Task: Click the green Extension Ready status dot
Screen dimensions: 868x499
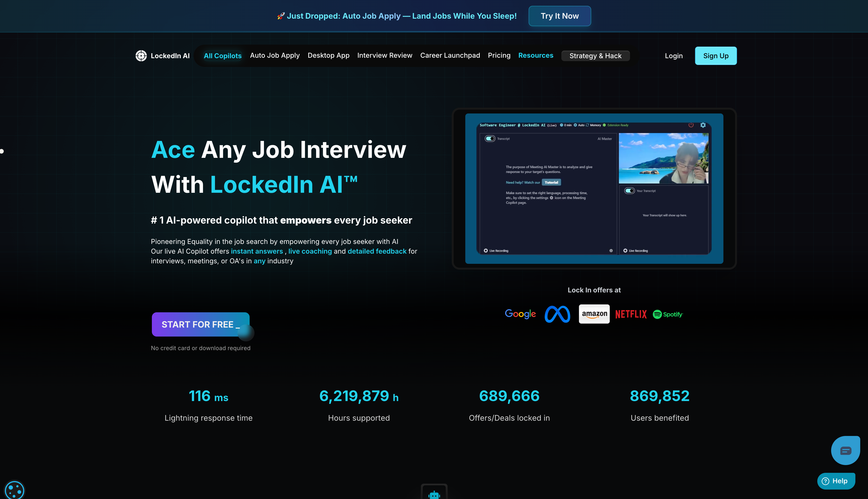Action: 604,125
